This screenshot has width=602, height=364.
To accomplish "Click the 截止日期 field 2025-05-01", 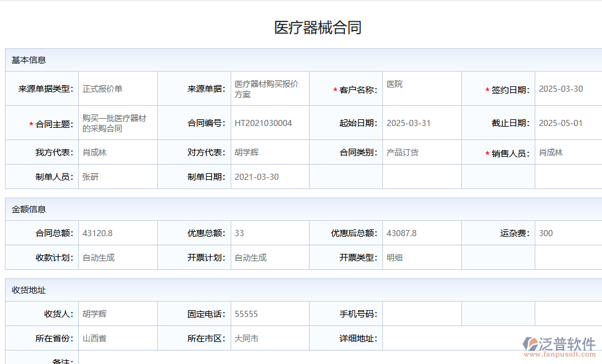I will [x=568, y=123].
